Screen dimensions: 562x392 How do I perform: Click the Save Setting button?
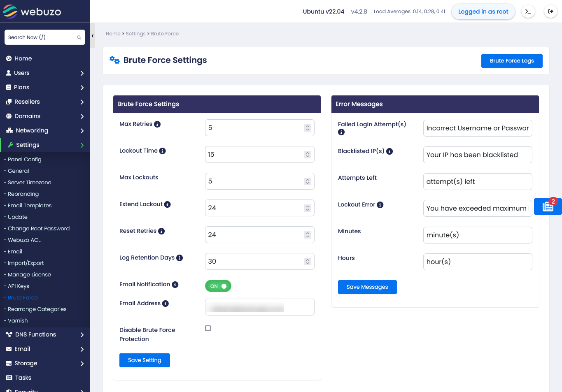pos(145,360)
